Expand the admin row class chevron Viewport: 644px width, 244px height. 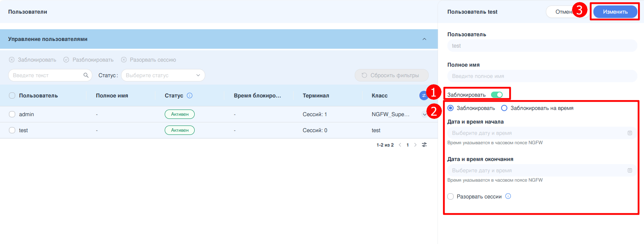pyautogui.click(x=424, y=115)
